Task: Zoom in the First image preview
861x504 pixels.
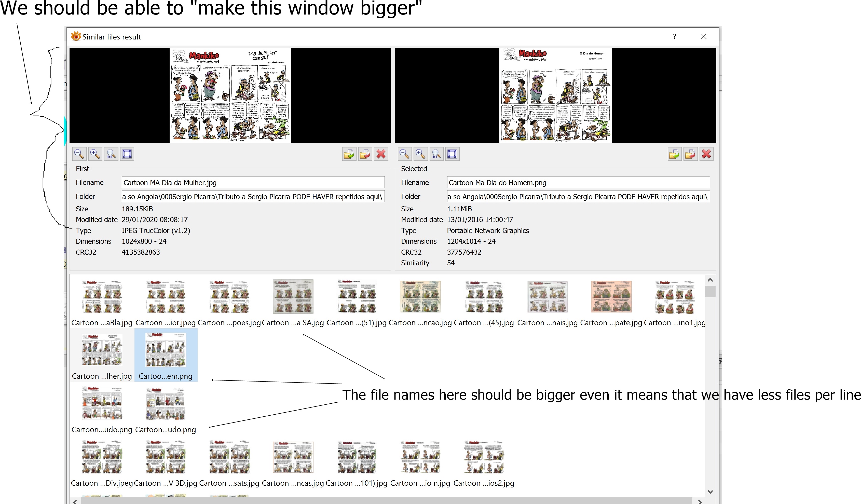Action: click(x=95, y=154)
